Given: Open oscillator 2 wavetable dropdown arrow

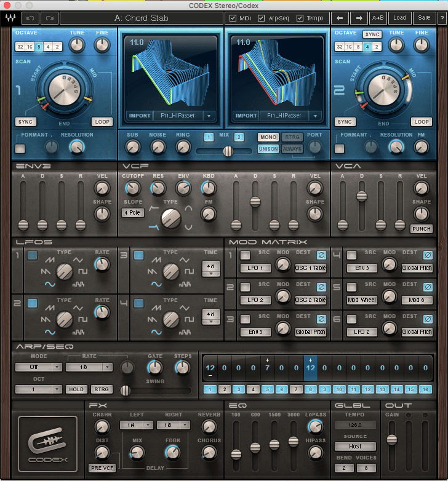Looking at the screenshot, I should (x=316, y=116).
